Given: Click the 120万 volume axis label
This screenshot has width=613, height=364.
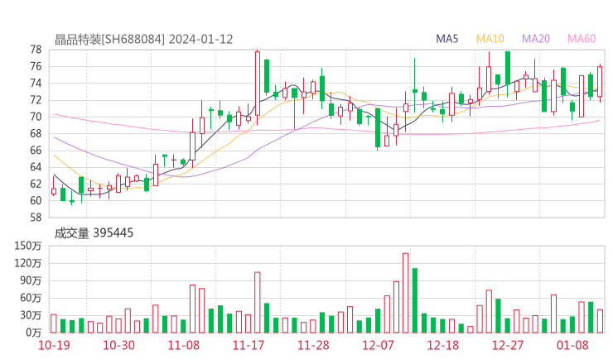Looking at the screenshot, I should [28, 263].
